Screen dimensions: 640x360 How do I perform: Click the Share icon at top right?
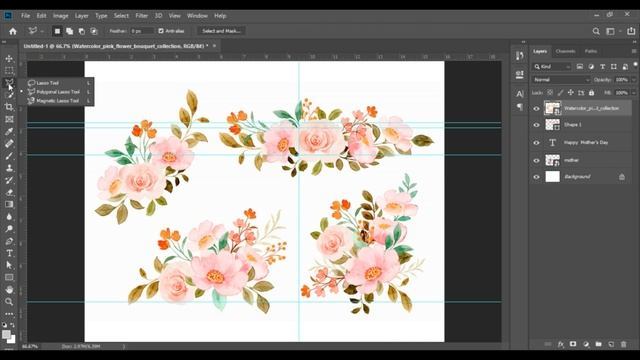coord(631,31)
